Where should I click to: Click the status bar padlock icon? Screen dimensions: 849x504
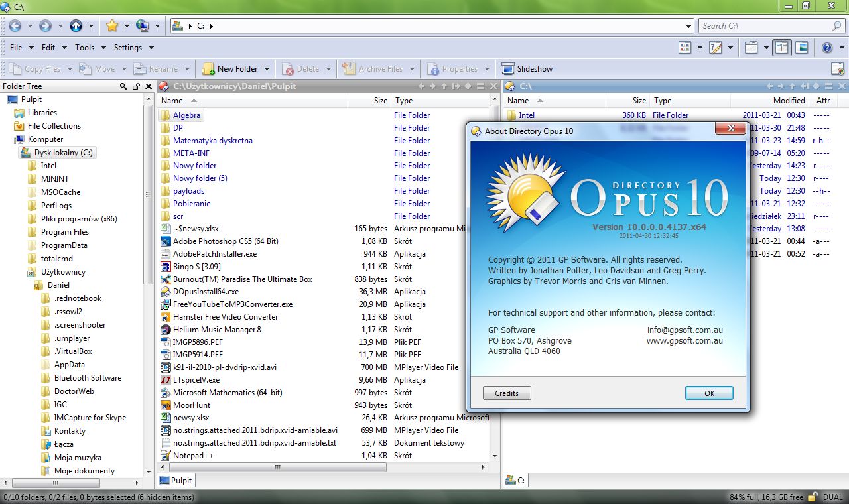pos(815,497)
